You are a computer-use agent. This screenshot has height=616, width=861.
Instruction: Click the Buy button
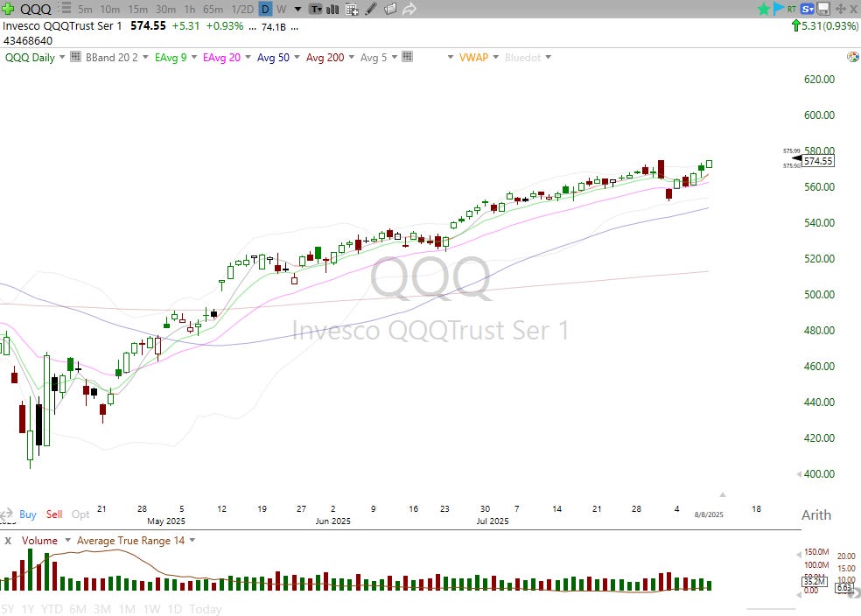pyautogui.click(x=27, y=514)
